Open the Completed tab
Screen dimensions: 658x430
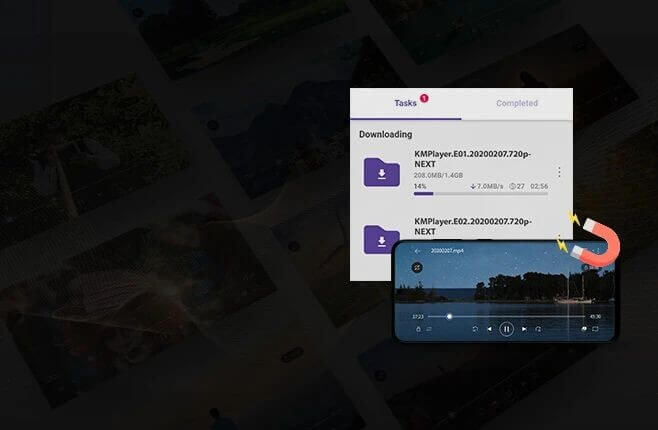pyautogui.click(x=517, y=103)
